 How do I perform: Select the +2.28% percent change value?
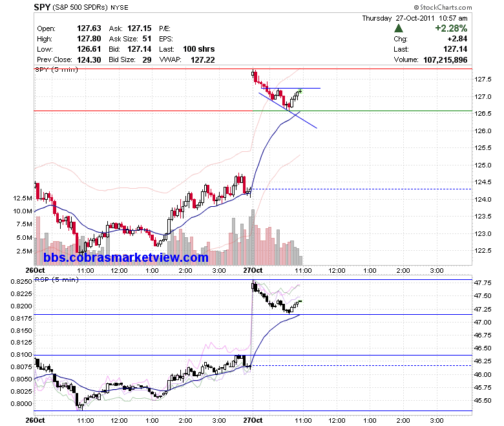(x=451, y=28)
